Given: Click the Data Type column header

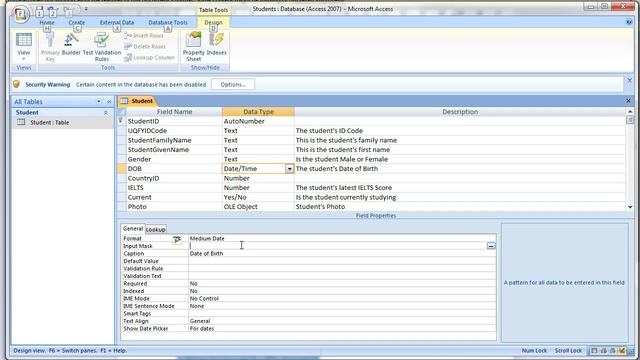Looking at the screenshot, I should click(x=258, y=112).
